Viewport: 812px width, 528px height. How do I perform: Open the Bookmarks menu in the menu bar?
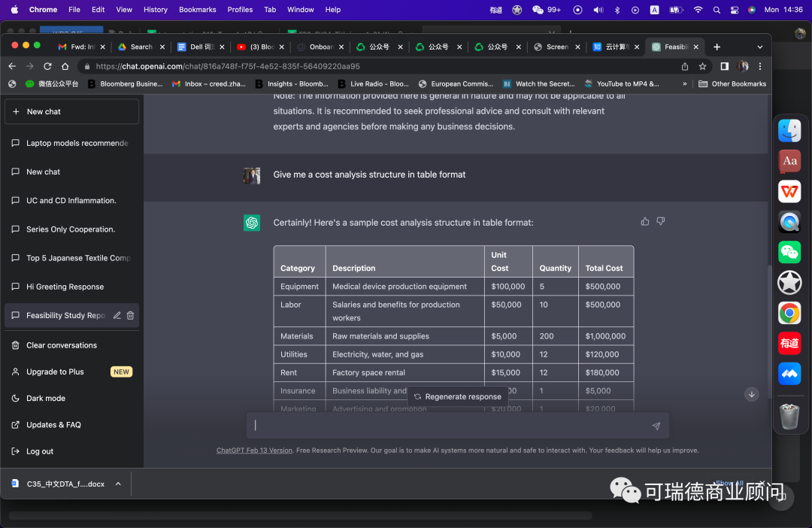tap(197, 10)
